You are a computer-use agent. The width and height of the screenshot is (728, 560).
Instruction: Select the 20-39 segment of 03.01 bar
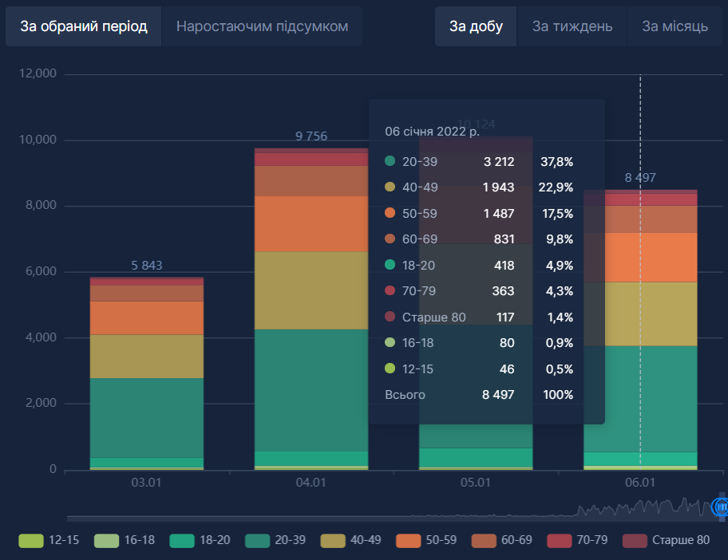[x=147, y=418]
